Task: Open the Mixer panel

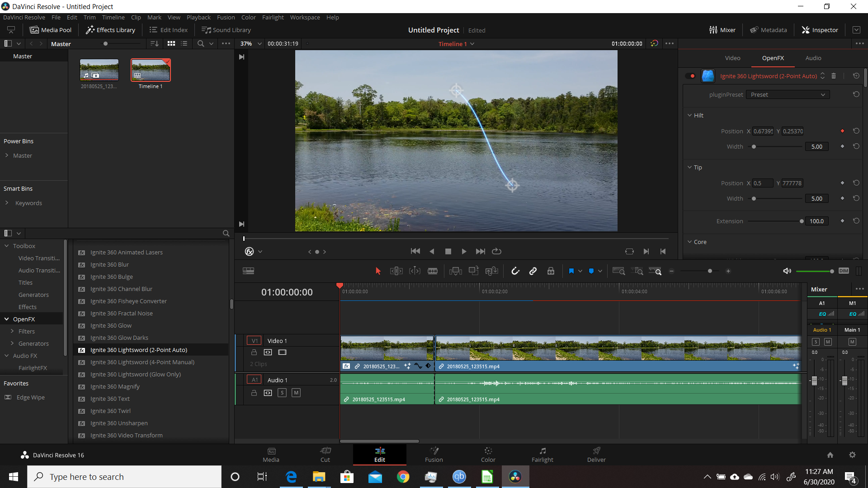Action: click(722, 30)
